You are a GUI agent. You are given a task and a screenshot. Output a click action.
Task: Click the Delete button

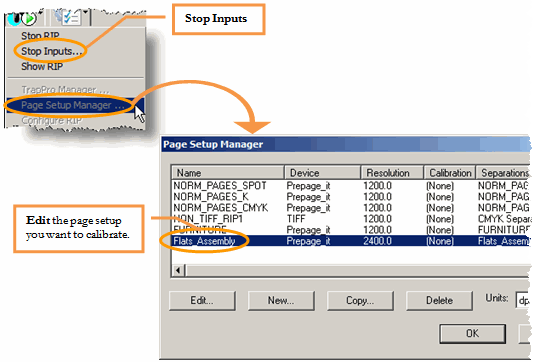point(439,300)
